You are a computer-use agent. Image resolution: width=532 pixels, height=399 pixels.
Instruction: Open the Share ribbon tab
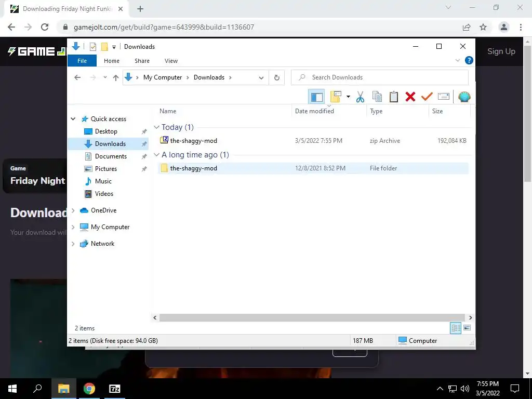point(142,61)
